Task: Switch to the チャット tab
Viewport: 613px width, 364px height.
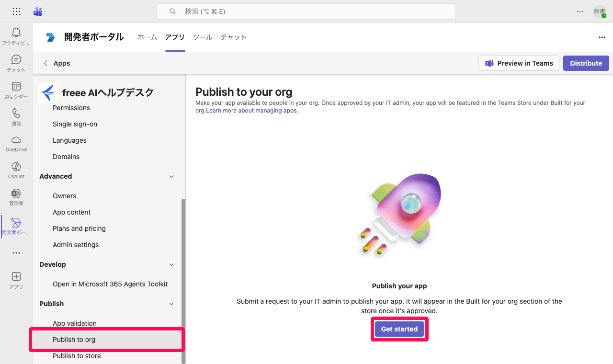Action: 234,37
